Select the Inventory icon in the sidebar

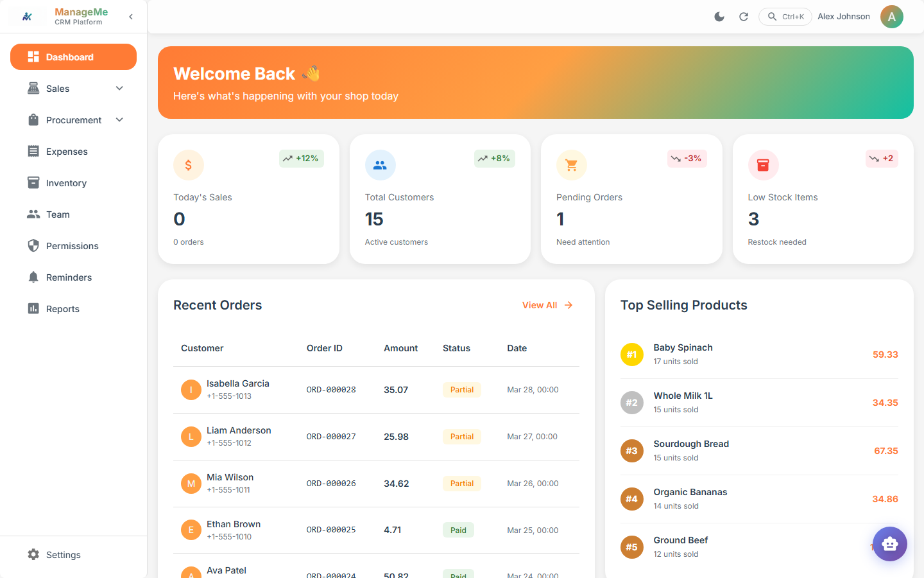pyautogui.click(x=33, y=182)
